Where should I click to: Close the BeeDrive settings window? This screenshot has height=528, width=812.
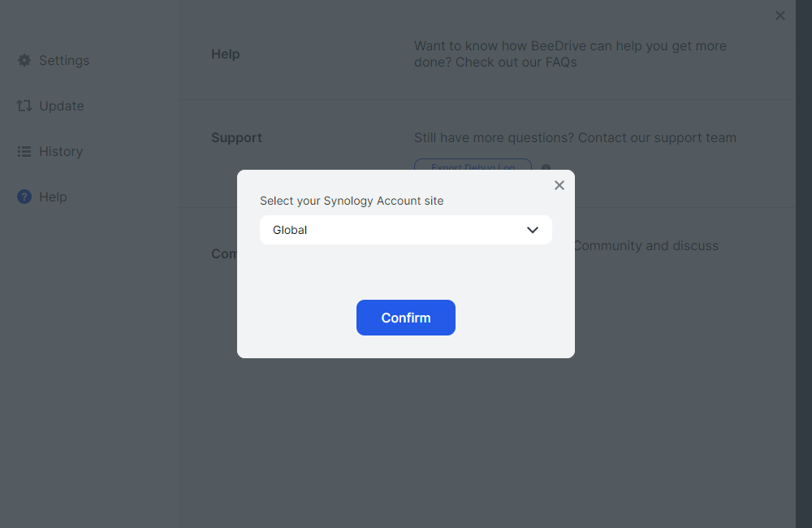780,15
